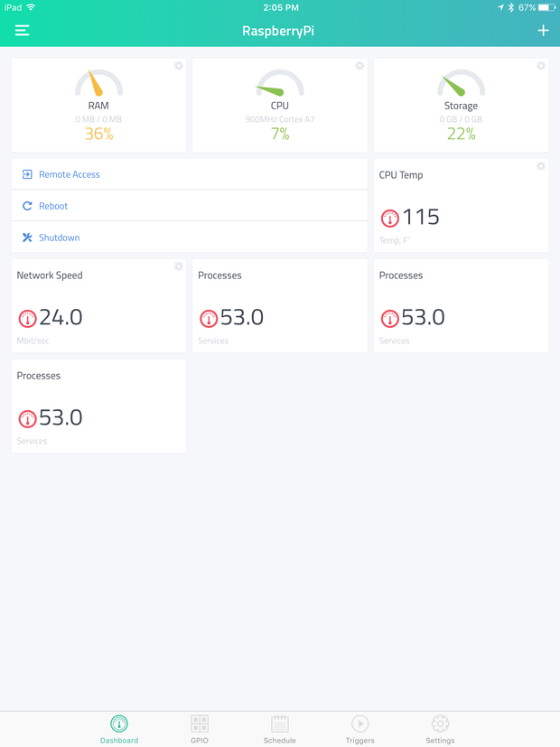Click the 22% storage usage value
This screenshot has width=560, height=747.
click(x=461, y=134)
